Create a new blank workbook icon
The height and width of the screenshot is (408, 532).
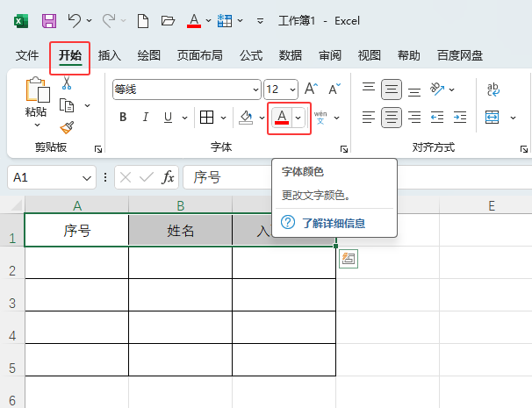[x=143, y=21]
